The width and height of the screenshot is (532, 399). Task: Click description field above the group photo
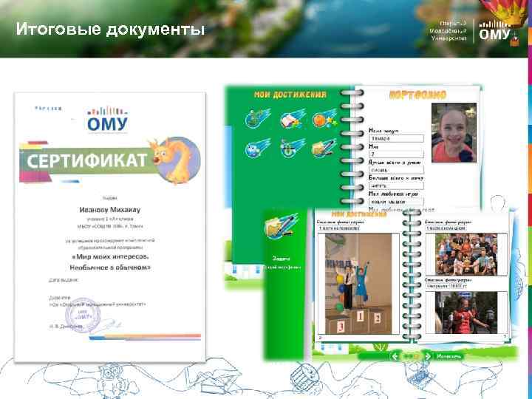446,228
